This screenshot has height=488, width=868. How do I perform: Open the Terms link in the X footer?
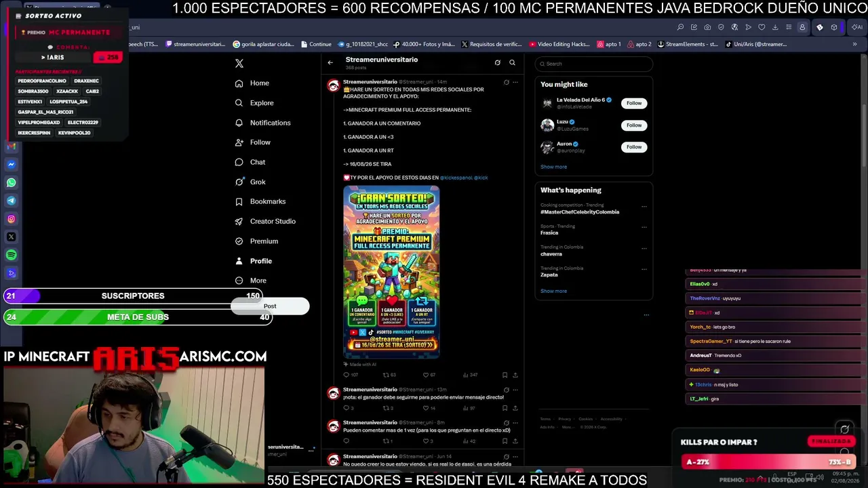[x=546, y=419]
